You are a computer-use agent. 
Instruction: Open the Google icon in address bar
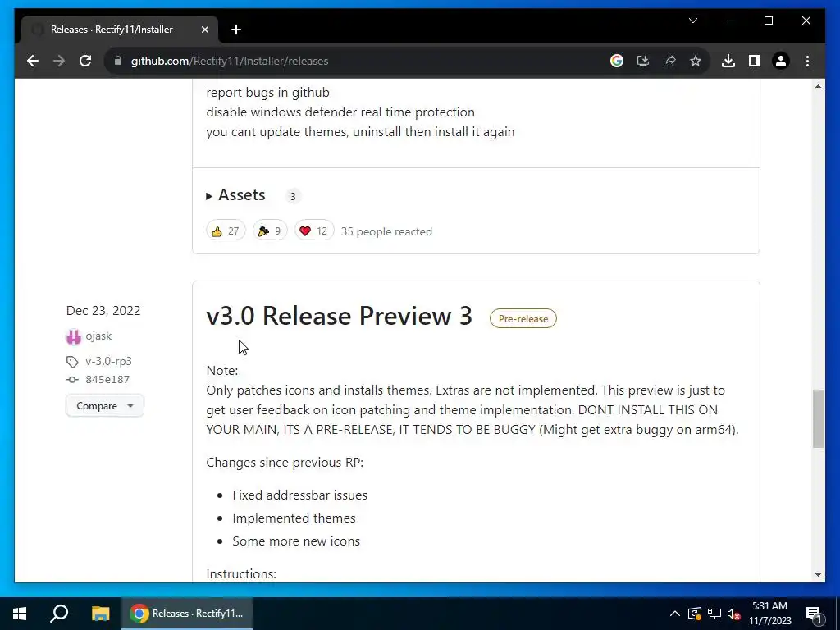click(617, 61)
